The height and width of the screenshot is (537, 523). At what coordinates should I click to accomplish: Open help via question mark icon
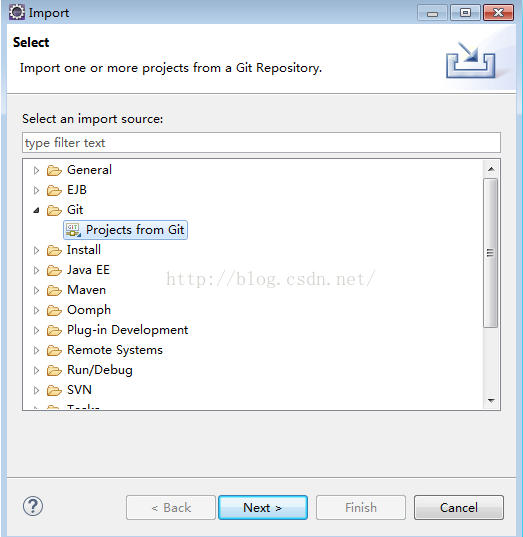pyautogui.click(x=33, y=506)
